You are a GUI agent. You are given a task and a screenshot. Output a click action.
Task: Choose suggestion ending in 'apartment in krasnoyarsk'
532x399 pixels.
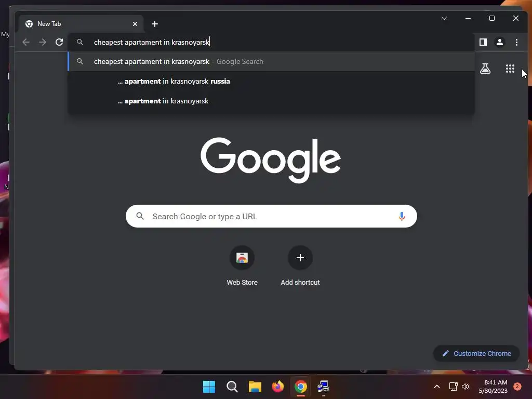271,101
